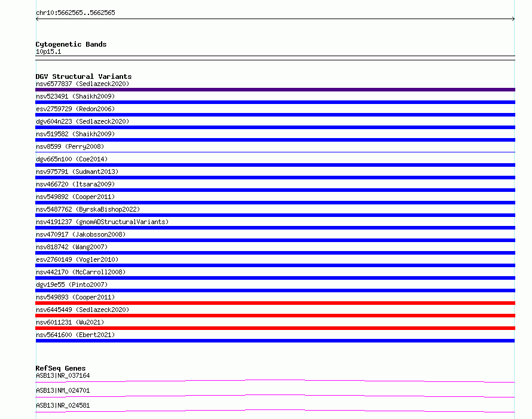
Task: Click nsv6445449 (Sedlazeck2020) label
Action: click(82, 310)
